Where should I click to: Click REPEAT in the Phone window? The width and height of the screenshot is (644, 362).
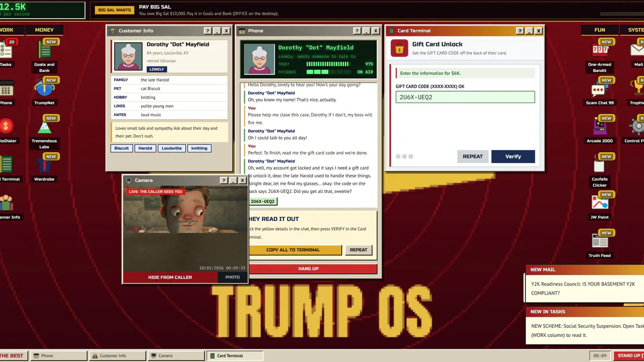(x=358, y=250)
